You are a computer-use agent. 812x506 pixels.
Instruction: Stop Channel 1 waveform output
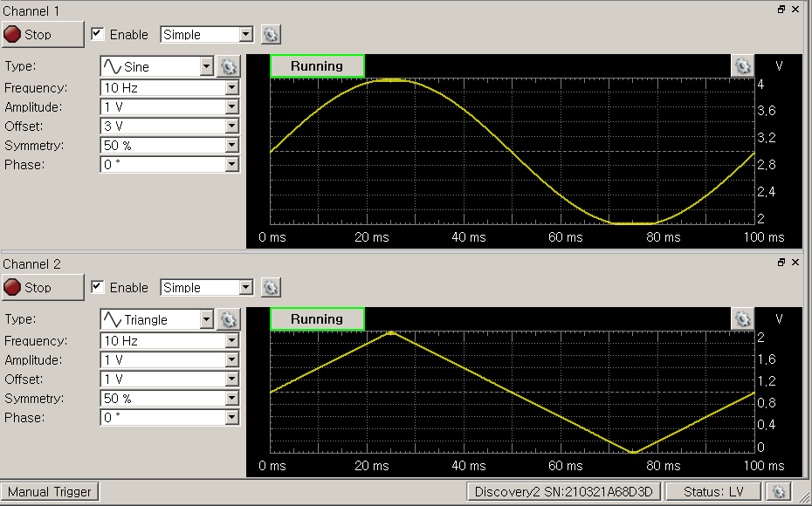(x=43, y=35)
